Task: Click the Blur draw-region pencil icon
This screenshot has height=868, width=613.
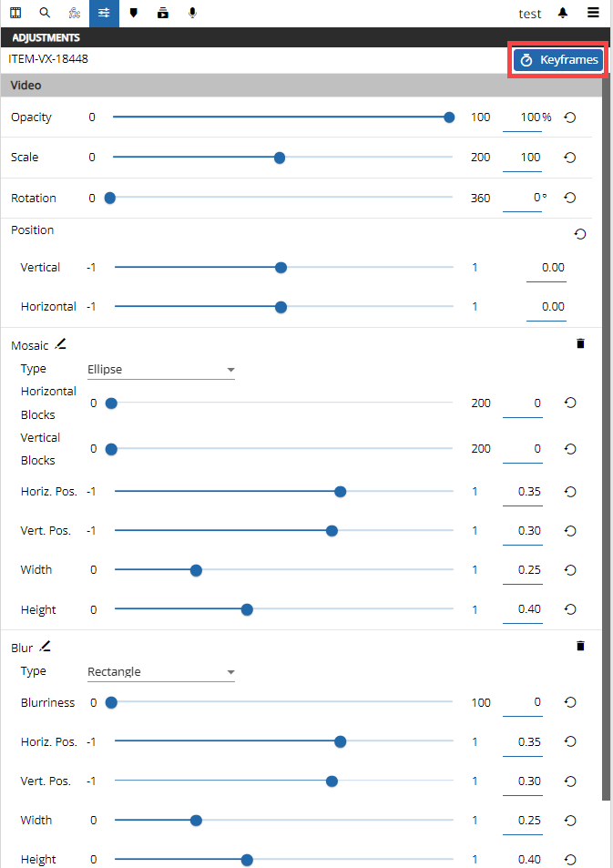Action: pos(45,647)
